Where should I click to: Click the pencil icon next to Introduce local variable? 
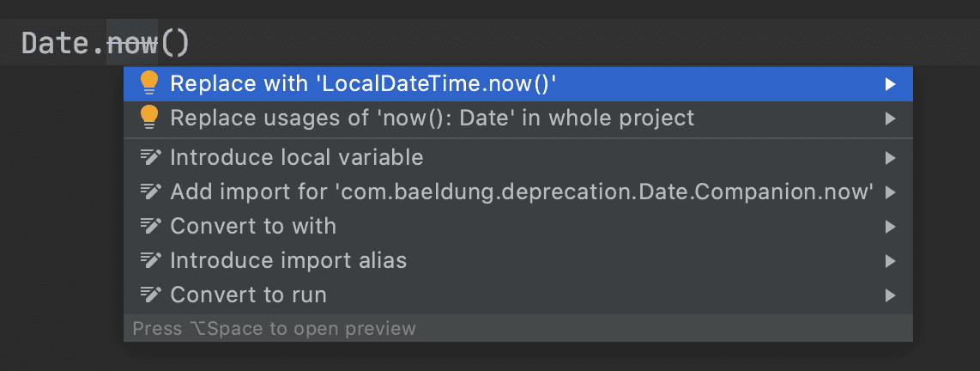click(x=151, y=158)
